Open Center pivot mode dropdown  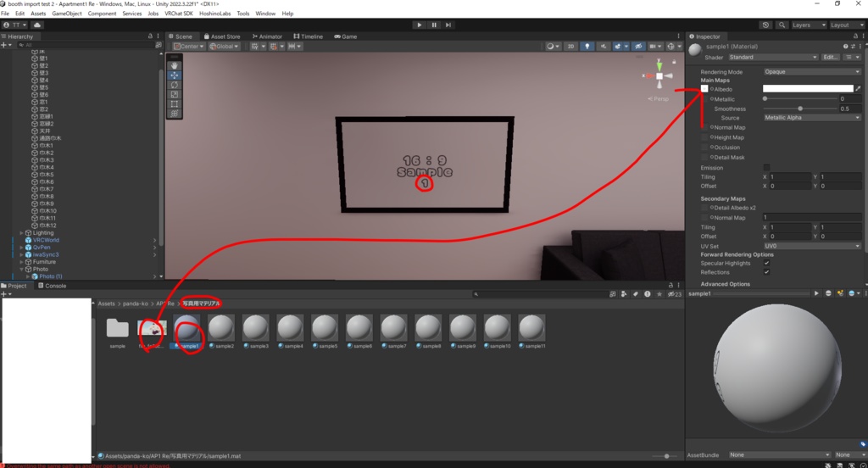click(x=189, y=47)
